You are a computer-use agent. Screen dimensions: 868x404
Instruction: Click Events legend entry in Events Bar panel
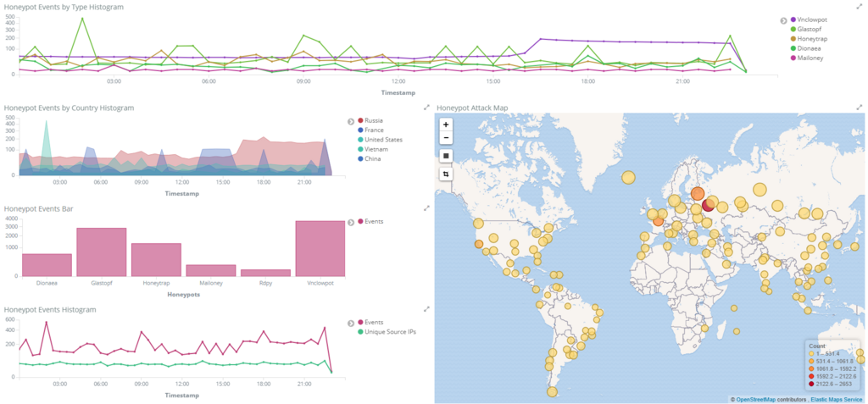[370, 221]
